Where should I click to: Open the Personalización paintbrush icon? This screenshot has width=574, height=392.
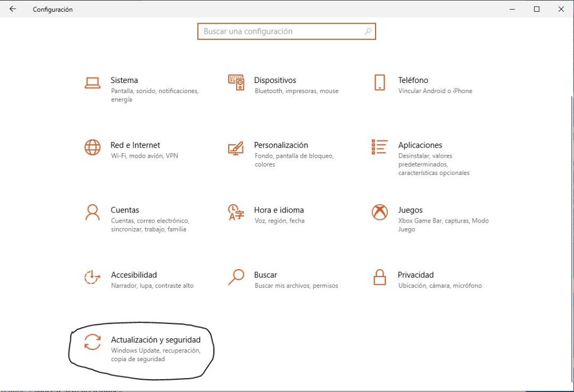236,148
